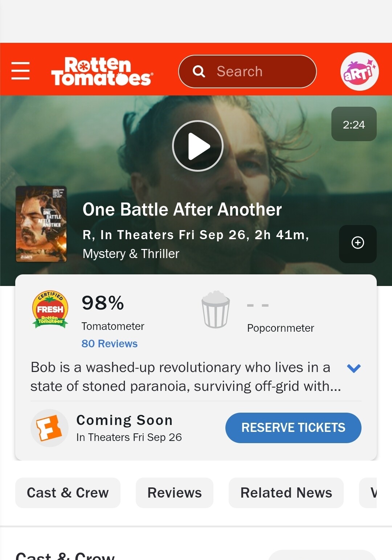The width and height of the screenshot is (392, 560).
Task: Go to the Rotten Tomatoes home logo
Action: click(102, 71)
